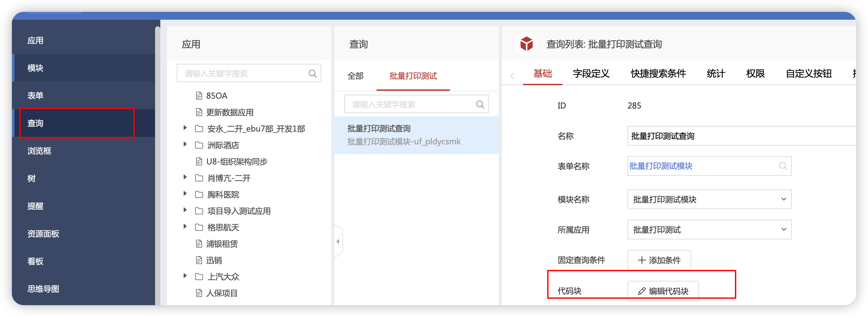Click the search icon in the 应用 panel
Screen dimensions: 868x317
[x=312, y=74]
